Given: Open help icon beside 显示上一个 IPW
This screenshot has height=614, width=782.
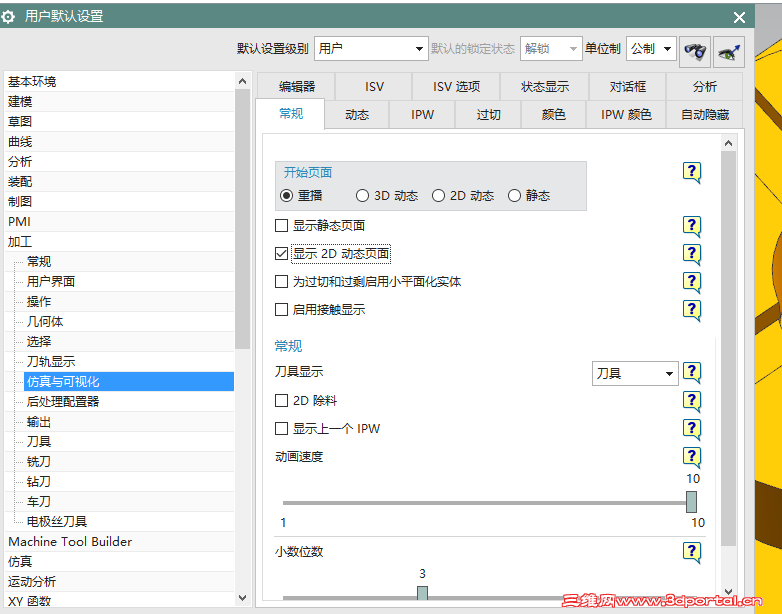Looking at the screenshot, I should click(692, 429).
